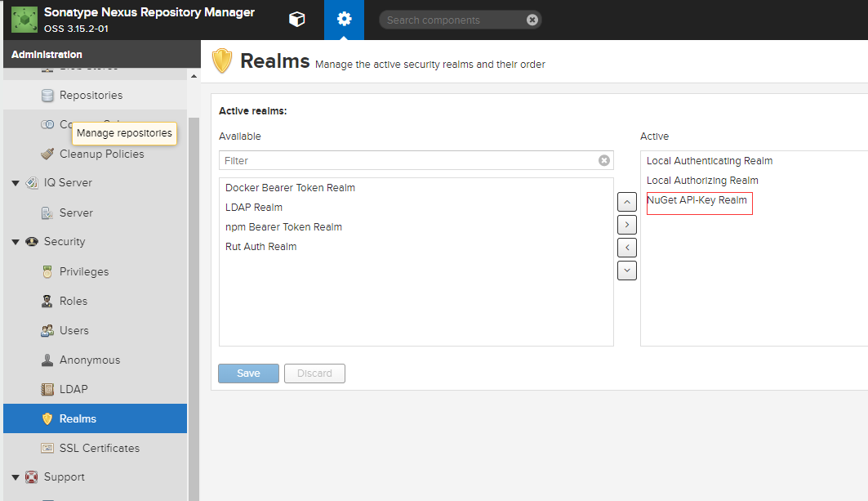Click the Nexus logo in header
The height and width of the screenshot is (501, 868).
click(24, 20)
